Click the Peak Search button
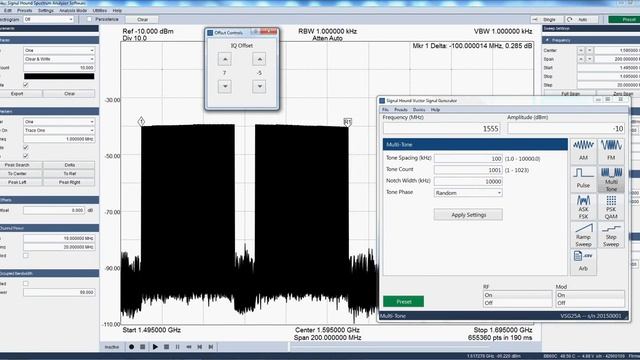 [17, 165]
